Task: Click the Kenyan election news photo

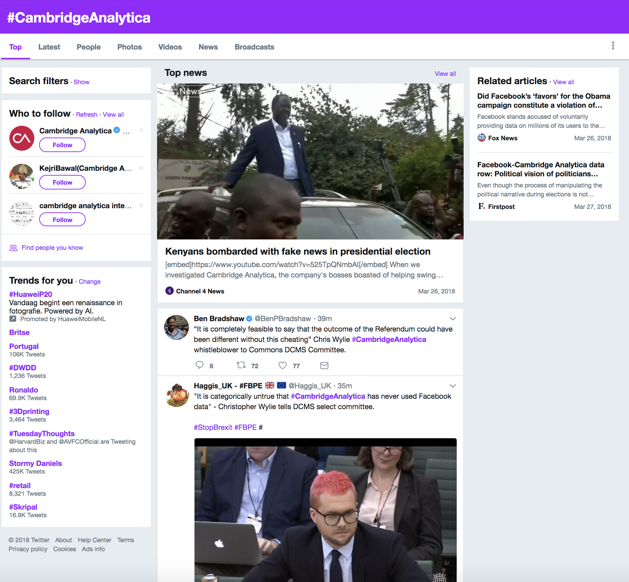Action: (310, 161)
